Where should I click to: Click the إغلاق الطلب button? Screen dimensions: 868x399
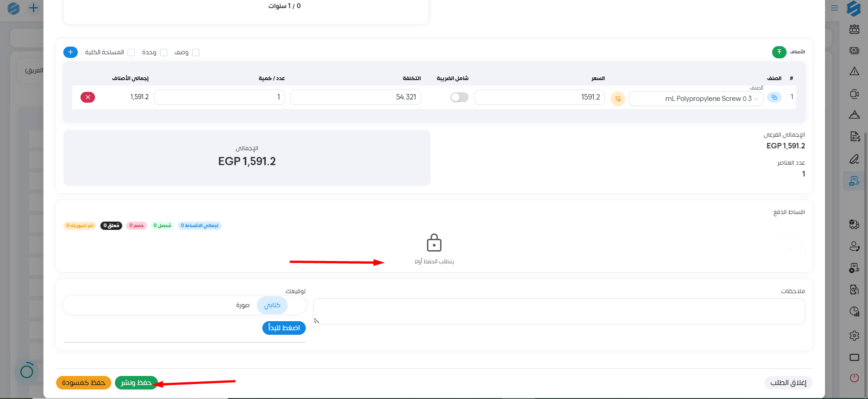pos(788,383)
